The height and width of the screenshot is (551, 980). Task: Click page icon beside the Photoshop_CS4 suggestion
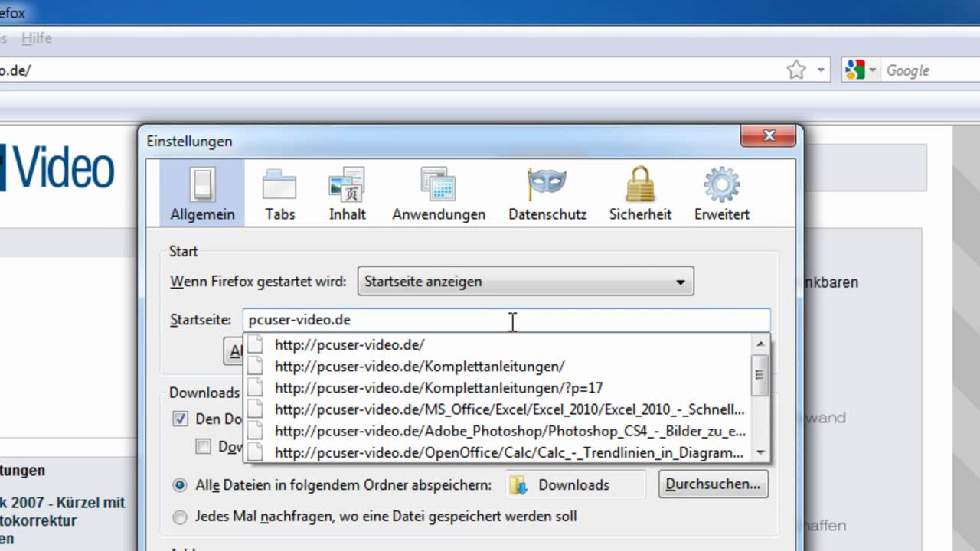click(x=256, y=431)
